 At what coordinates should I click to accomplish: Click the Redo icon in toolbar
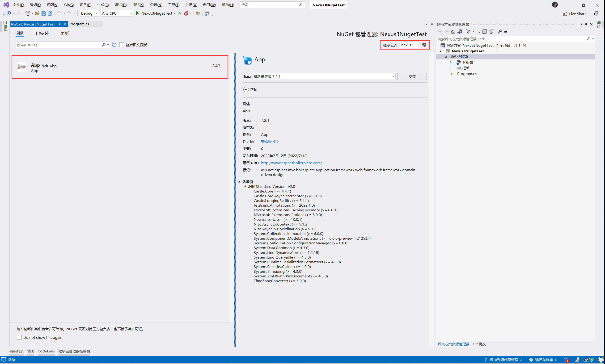69,13
